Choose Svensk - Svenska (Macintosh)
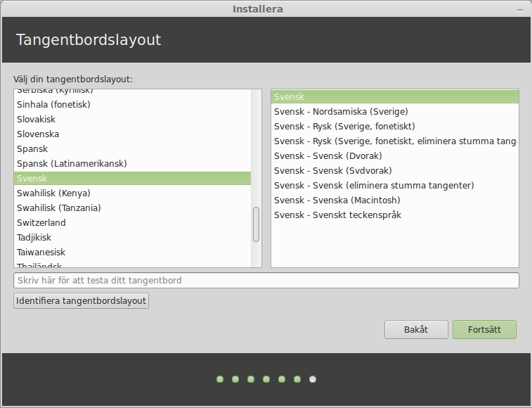This screenshot has height=408, width=532. click(x=395, y=200)
